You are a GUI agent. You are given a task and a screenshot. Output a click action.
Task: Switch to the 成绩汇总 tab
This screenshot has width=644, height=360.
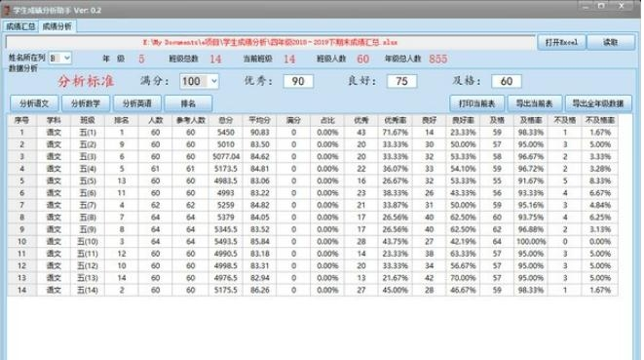click(20, 26)
